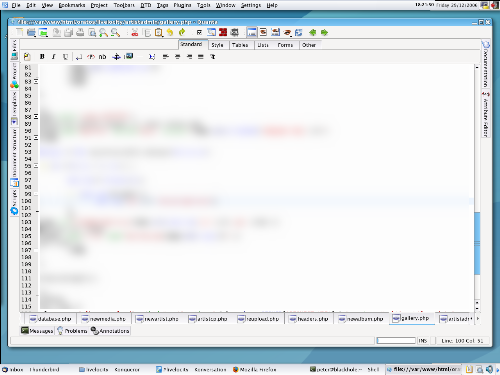Apply bold formatting with the B icon
The width and height of the screenshot is (500, 375).
click(x=42, y=57)
